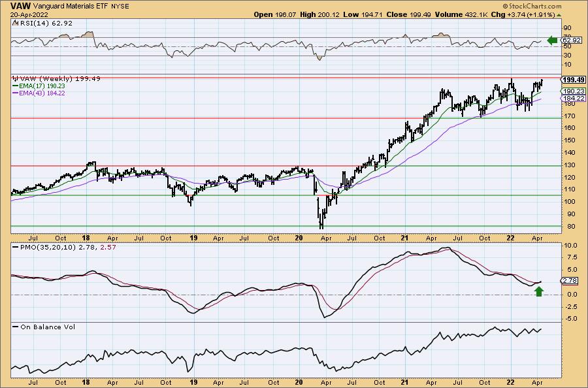Viewport: 588px width, 388px height.
Task: Click the 199.49 price tag on right axis
Action: coord(572,80)
